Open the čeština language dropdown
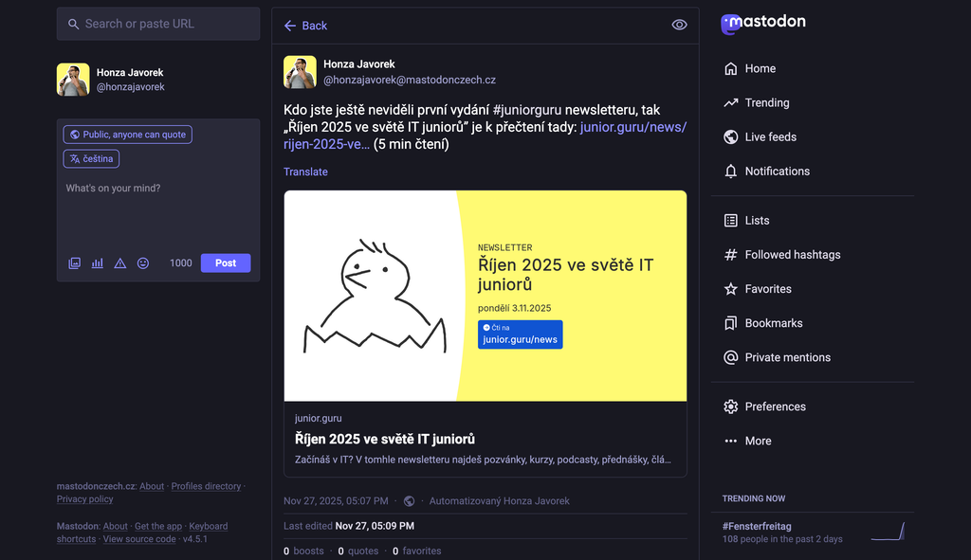This screenshot has width=971, height=560. pyautogui.click(x=91, y=159)
